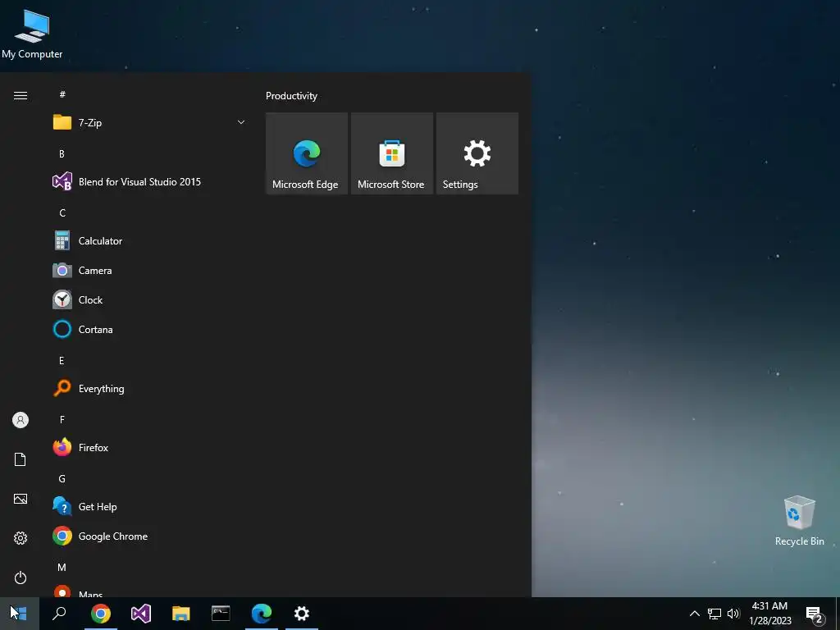Open the Settings tile

477,153
